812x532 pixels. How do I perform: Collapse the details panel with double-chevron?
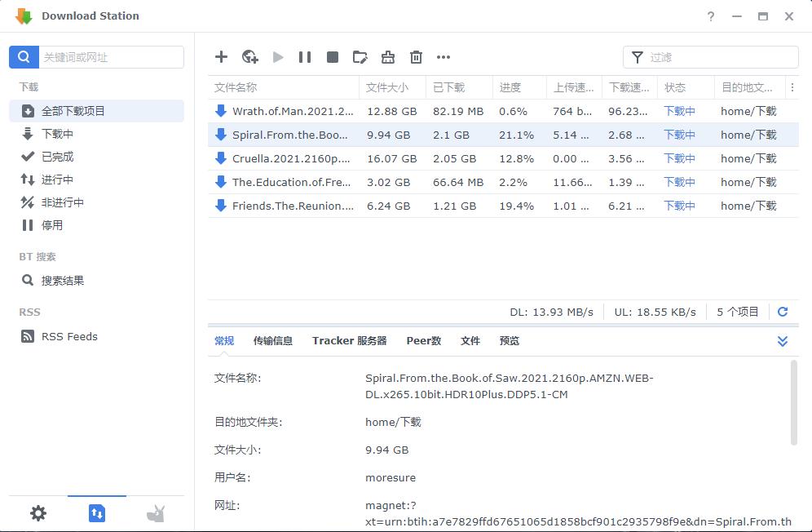click(783, 341)
